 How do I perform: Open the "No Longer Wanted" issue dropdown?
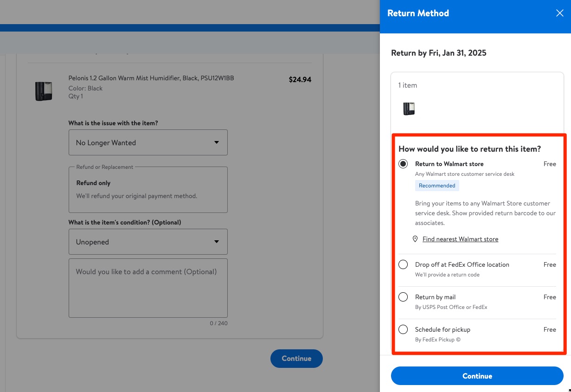point(148,142)
